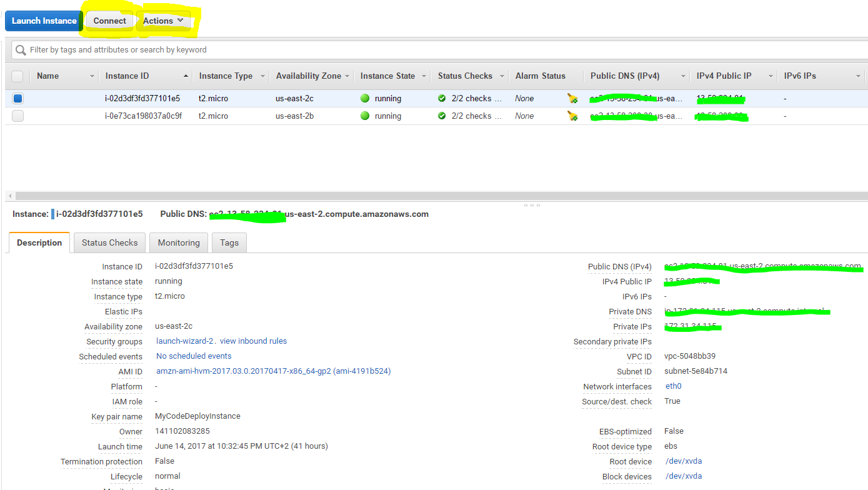Click the Root device /dev/xvda link
Image resolution: width=868 pixels, height=490 pixels.
pyautogui.click(x=684, y=461)
